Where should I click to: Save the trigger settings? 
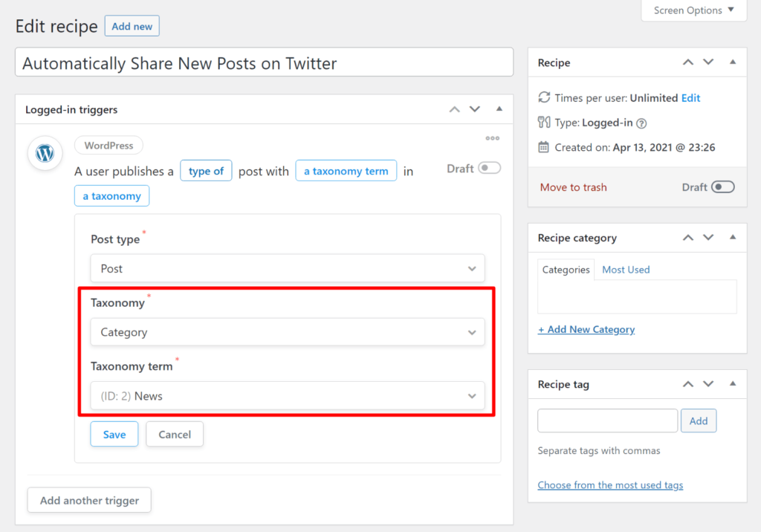(114, 435)
